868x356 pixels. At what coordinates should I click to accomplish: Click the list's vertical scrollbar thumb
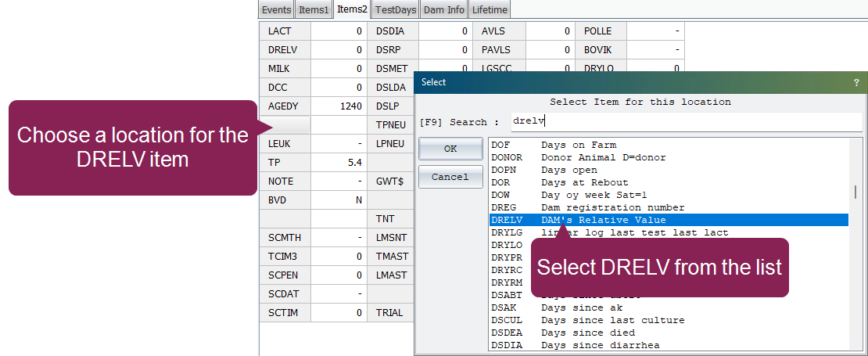855,192
